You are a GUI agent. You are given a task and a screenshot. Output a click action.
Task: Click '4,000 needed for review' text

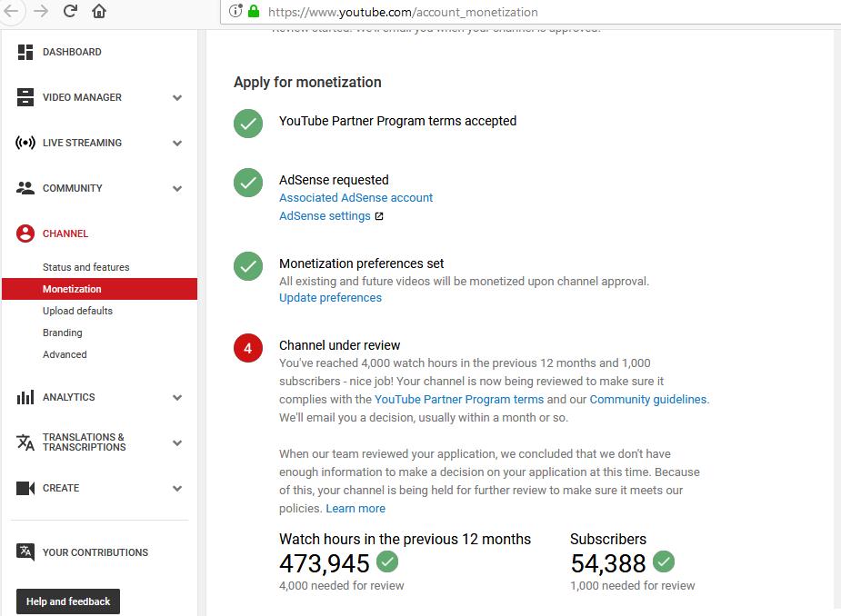[342, 585]
